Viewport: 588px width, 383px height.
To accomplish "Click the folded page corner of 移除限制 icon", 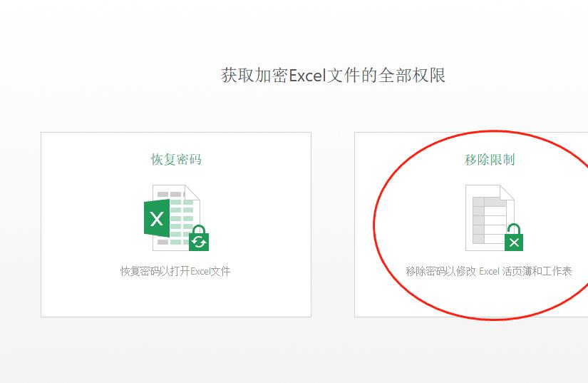I will click(x=507, y=191).
